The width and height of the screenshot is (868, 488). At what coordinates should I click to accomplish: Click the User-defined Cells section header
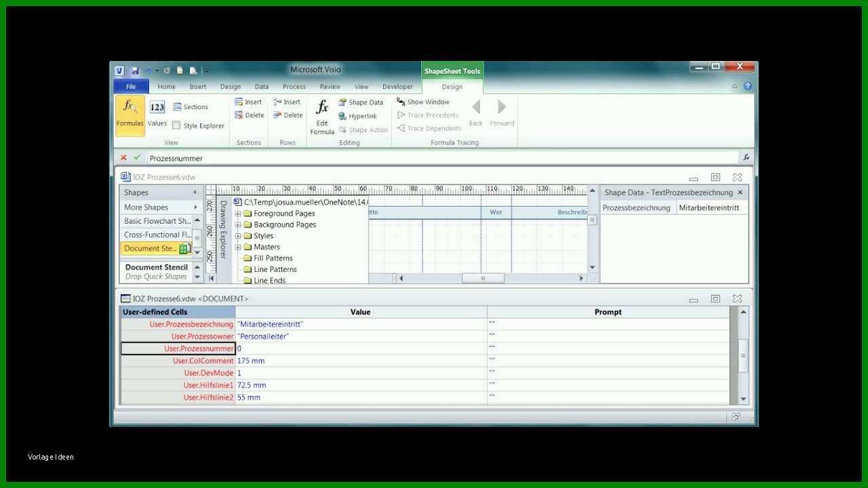[x=178, y=312]
